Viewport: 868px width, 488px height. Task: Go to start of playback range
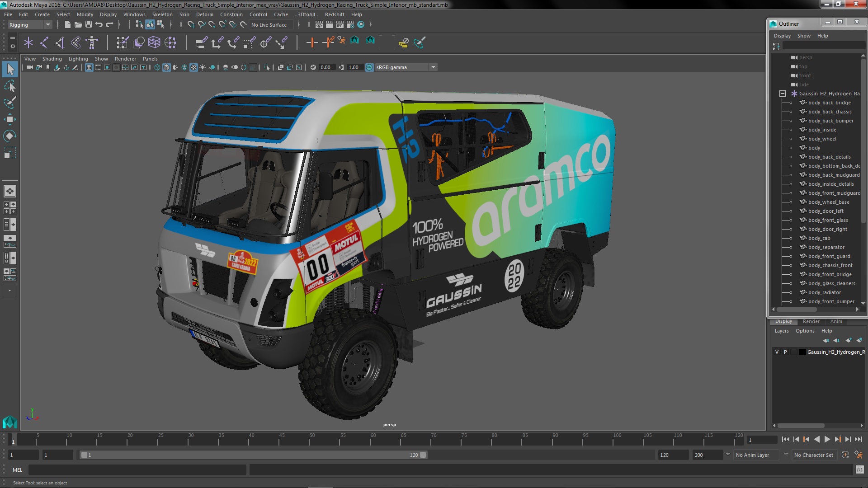tap(785, 439)
